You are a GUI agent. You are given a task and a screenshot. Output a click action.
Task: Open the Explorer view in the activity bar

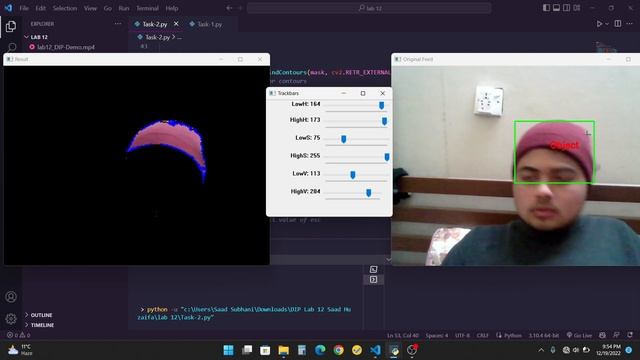[x=11, y=27]
